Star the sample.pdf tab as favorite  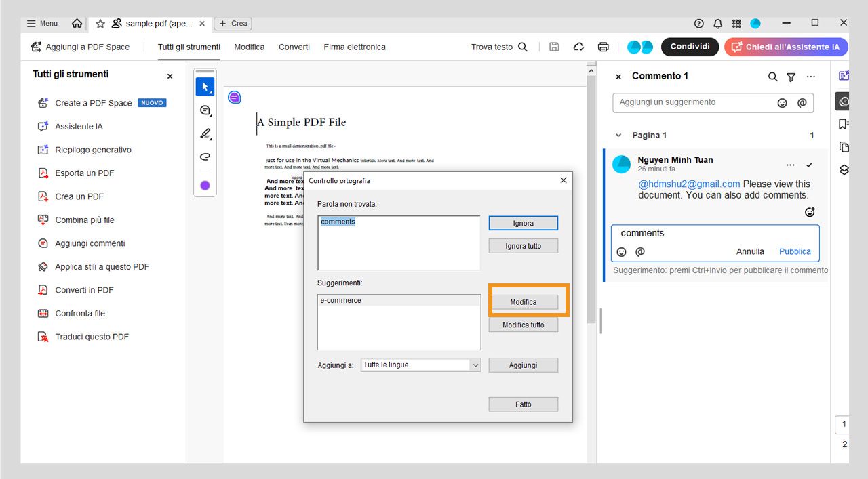pyautogui.click(x=100, y=23)
